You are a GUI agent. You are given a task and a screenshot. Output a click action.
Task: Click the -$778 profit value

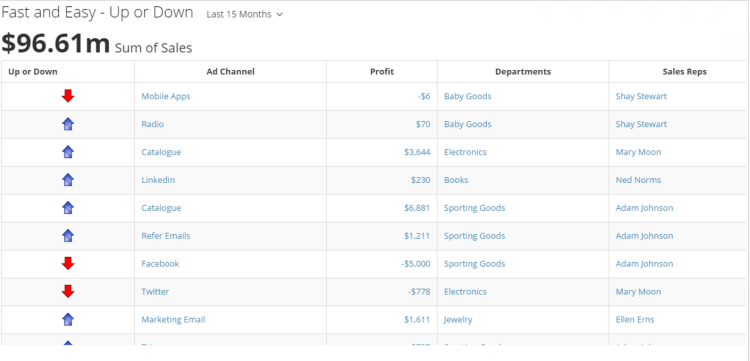pyautogui.click(x=419, y=292)
